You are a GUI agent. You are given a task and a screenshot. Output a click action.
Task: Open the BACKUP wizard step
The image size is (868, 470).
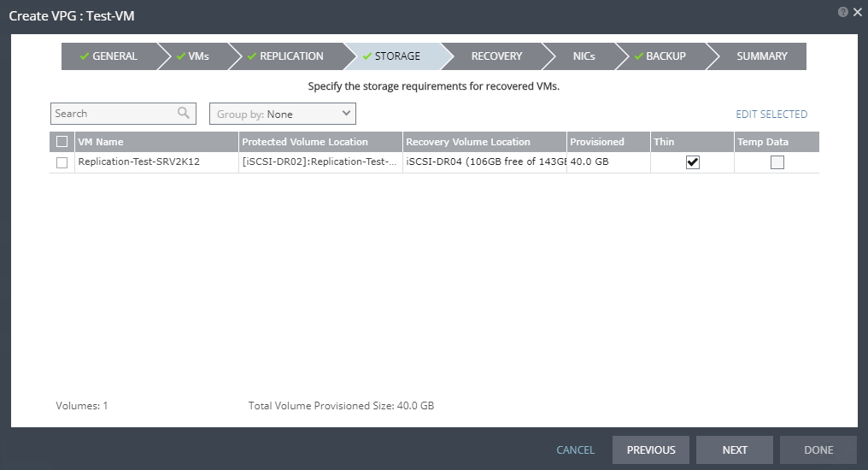pyautogui.click(x=660, y=56)
